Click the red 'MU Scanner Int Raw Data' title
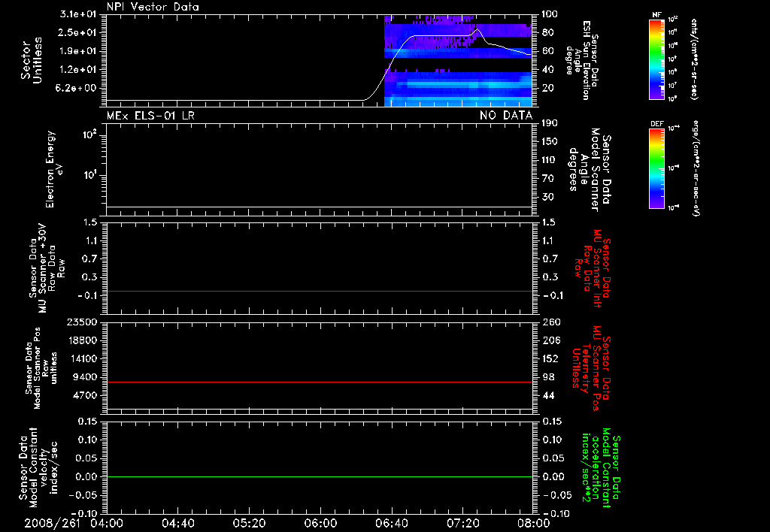The height and width of the screenshot is (532, 770). click(x=593, y=268)
